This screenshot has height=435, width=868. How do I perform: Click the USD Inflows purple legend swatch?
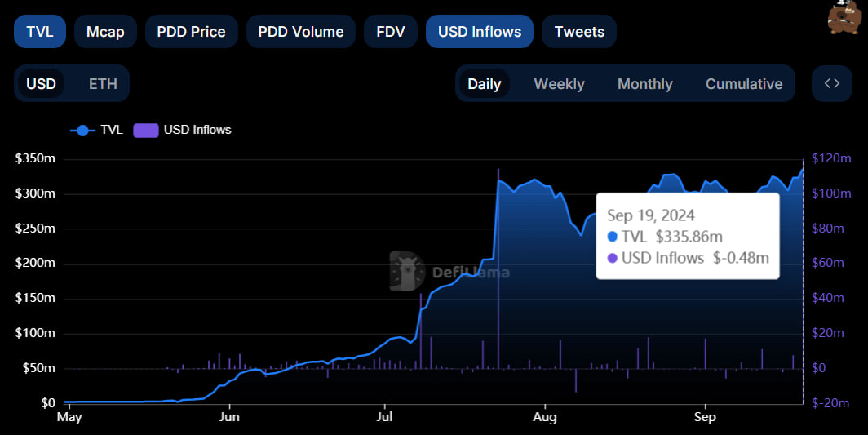pos(145,130)
